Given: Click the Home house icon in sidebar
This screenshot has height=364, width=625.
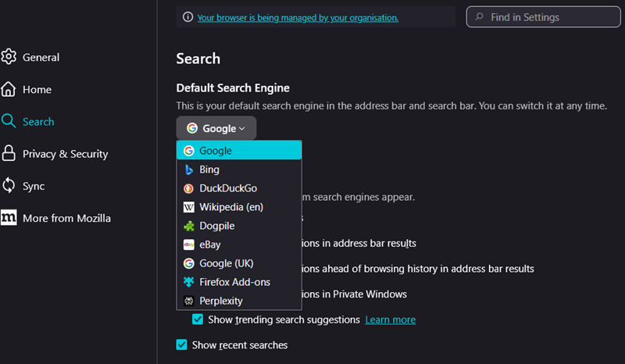Looking at the screenshot, I should (9, 89).
